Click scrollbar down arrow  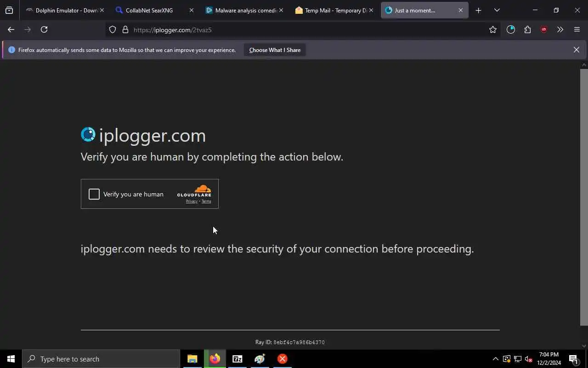[x=584, y=346]
